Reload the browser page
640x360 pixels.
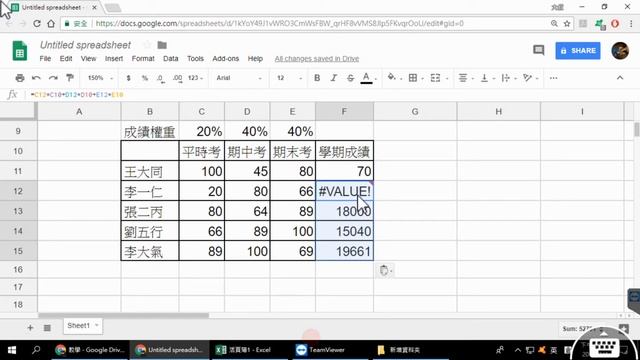click(x=37, y=24)
